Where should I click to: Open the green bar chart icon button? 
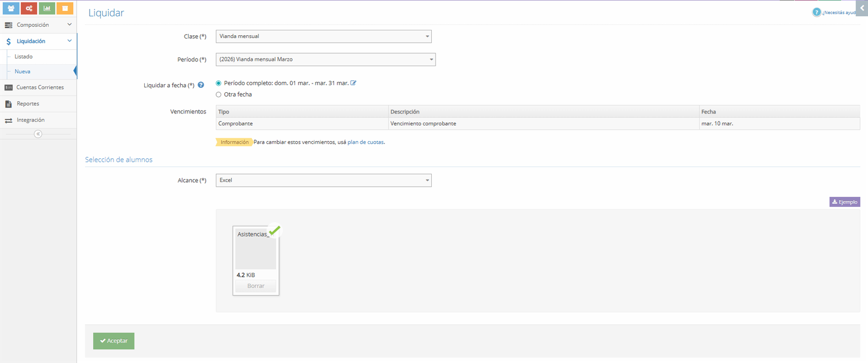point(47,8)
